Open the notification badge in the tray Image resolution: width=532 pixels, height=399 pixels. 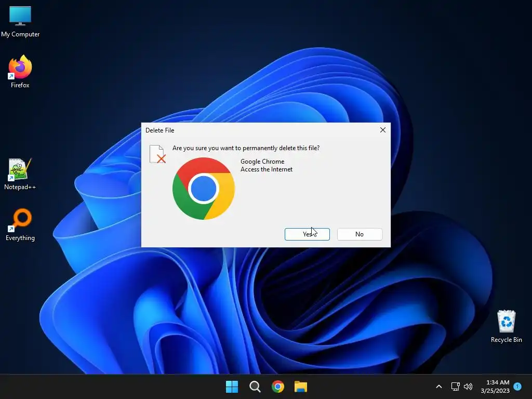tap(517, 387)
